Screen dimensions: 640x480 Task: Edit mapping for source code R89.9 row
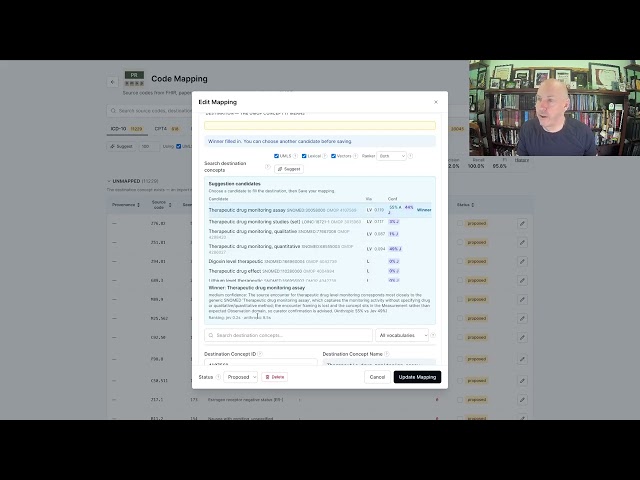click(522, 299)
